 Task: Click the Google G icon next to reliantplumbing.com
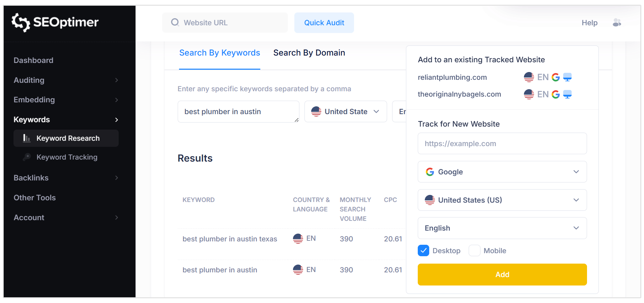[555, 77]
